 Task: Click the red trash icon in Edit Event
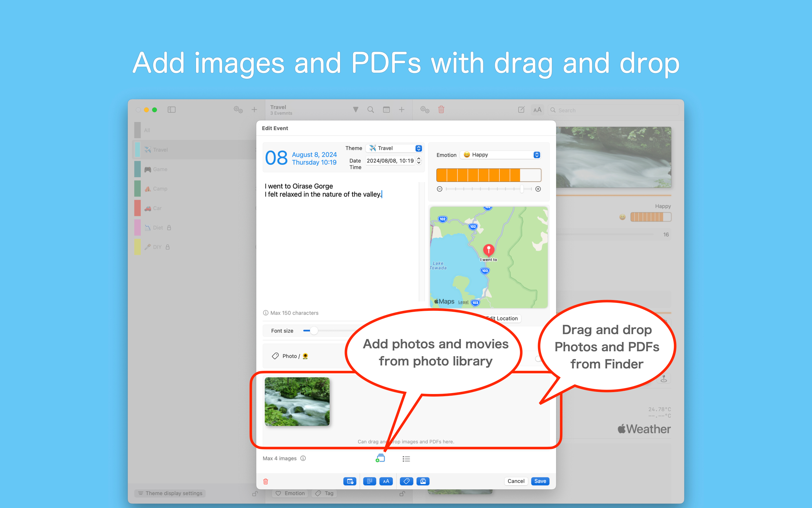[265, 481]
